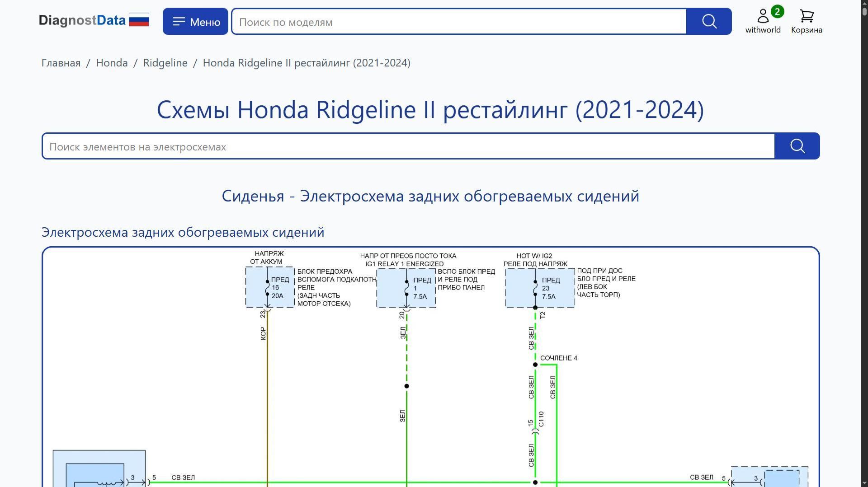Click the notification badge showing 2
This screenshot has height=487, width=868.
pos(777,12)
